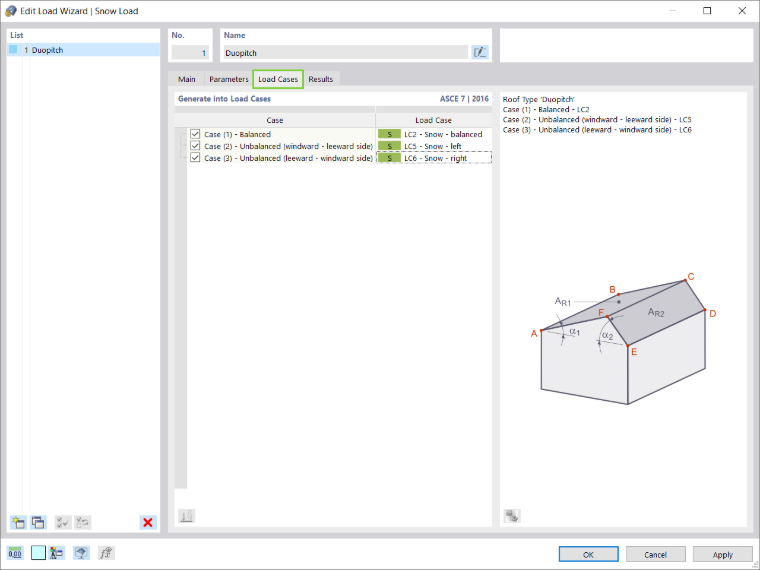Screen dimensions: 760x570
Task: Switch to the Main tab
Action: pos(187,79)
